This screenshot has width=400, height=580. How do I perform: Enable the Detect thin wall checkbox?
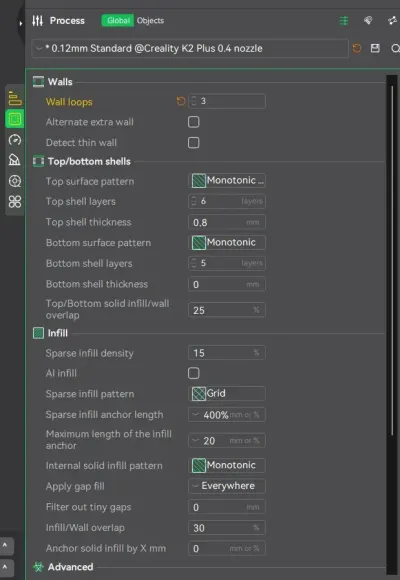tap(194, 143)
